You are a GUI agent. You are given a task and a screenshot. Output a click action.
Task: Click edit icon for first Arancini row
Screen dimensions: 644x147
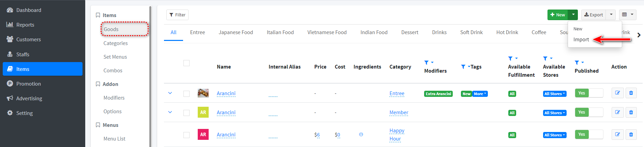617,93
